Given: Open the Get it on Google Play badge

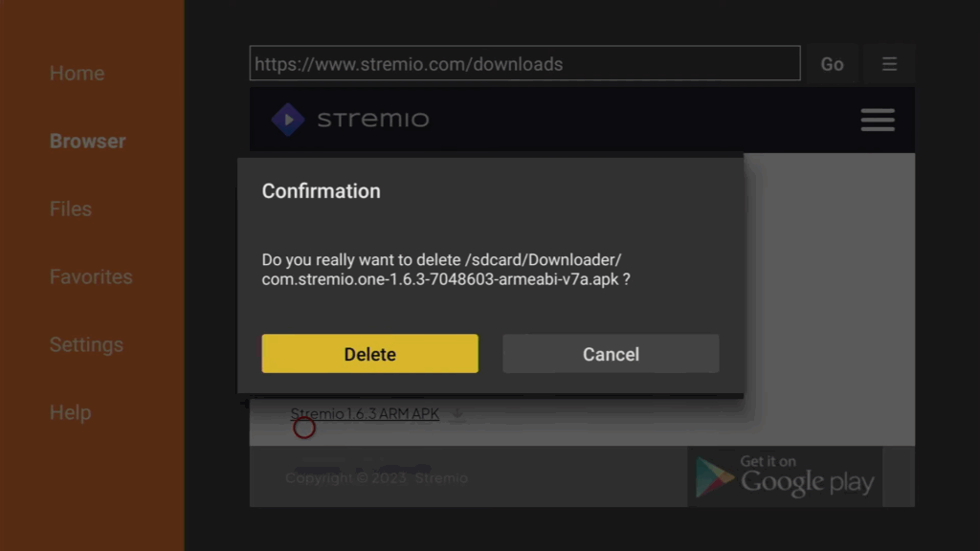Looking at the screenshot, I should pyautogui.click(x=785, y=476).
